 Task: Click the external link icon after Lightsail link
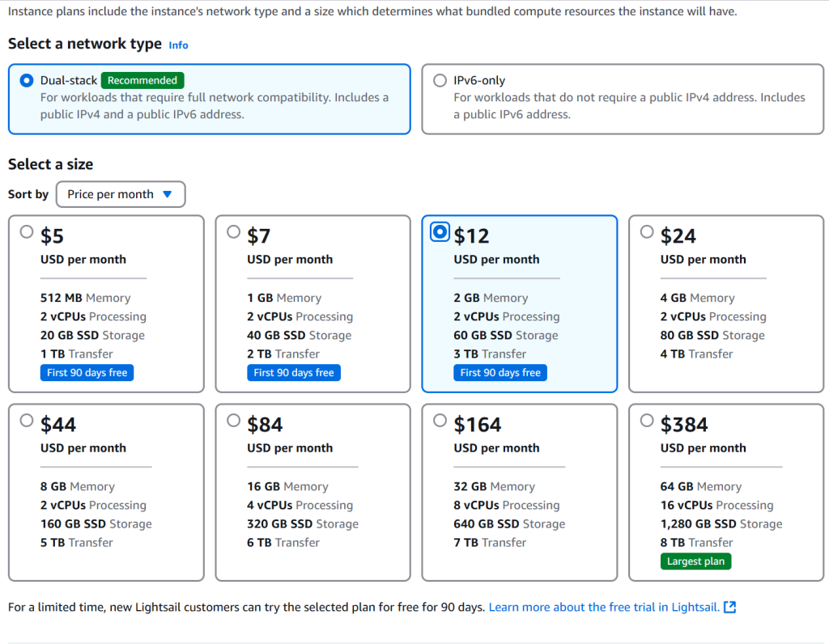coord(730,607)
